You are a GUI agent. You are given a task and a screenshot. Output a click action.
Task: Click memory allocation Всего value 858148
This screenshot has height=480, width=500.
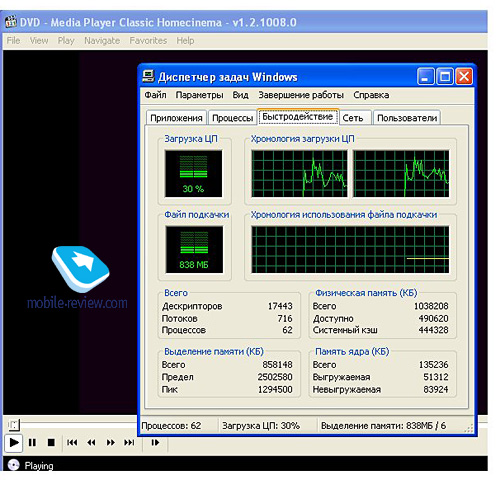coord(277,365)
